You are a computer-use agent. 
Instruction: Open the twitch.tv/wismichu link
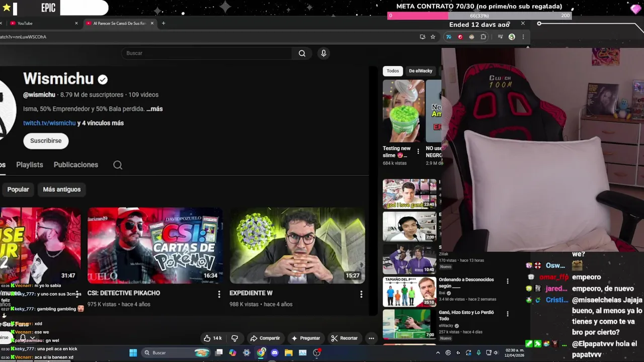point(49,123)
